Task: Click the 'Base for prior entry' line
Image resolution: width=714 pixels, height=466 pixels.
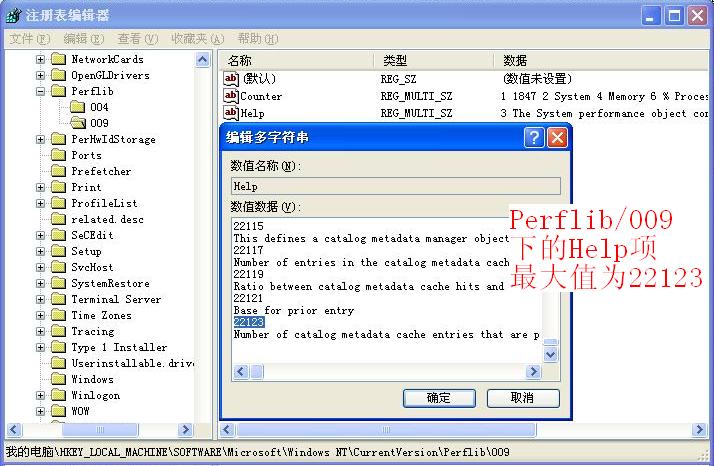Action: coord(294,310)
